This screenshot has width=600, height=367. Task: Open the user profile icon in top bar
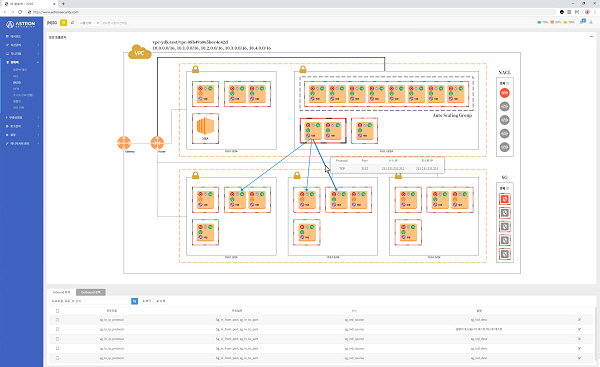591,22
